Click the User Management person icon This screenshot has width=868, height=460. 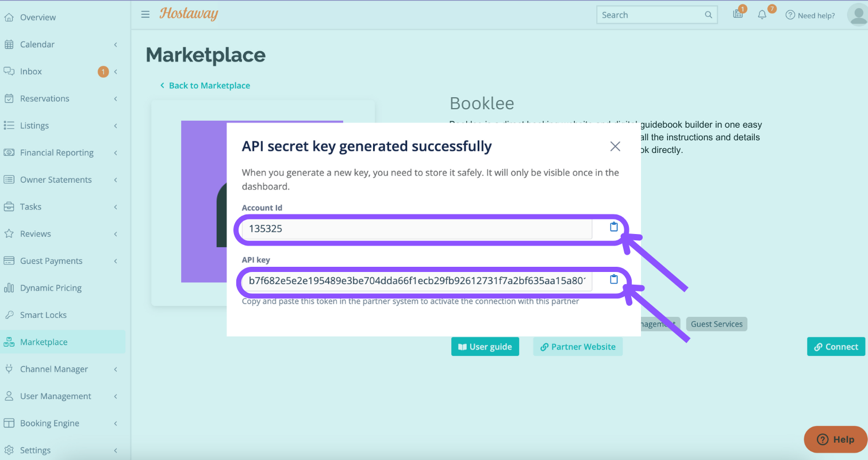tap(9, 396)
